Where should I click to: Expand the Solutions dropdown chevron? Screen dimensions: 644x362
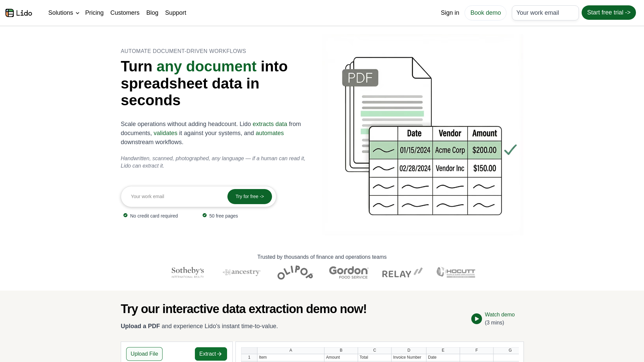77,13
